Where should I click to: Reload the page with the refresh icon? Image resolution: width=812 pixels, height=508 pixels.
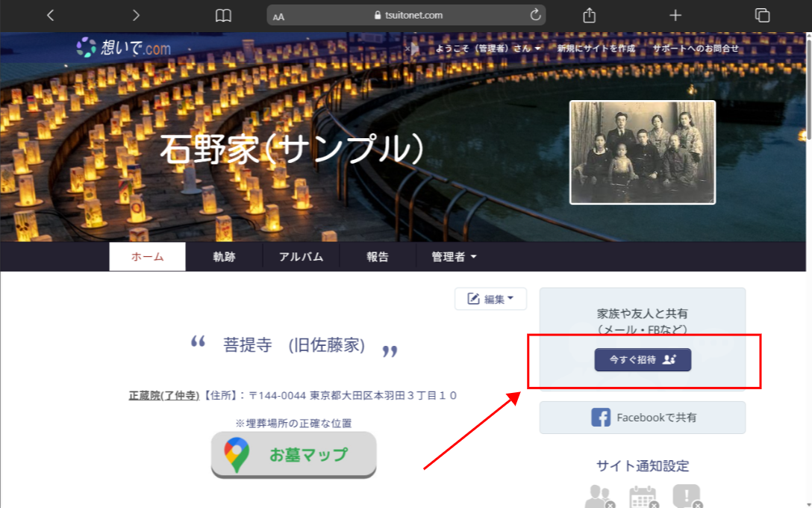534,15
